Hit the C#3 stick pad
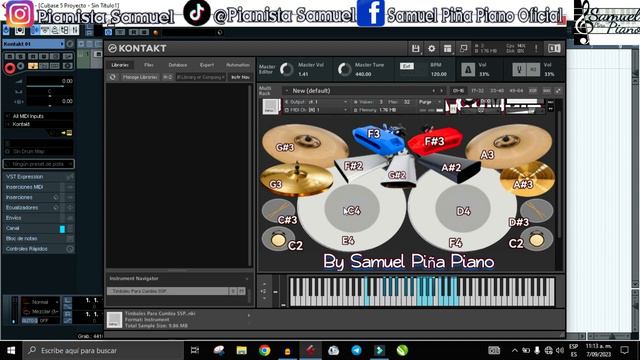 tap(278, 211)
